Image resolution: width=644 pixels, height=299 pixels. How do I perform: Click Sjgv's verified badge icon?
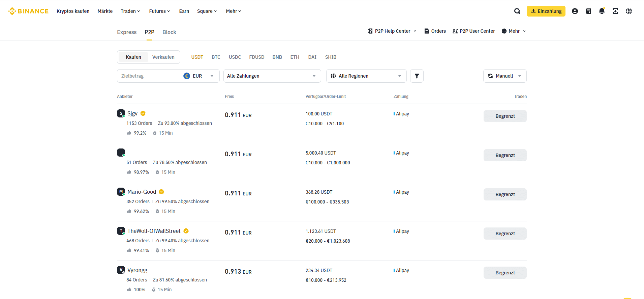143,113
